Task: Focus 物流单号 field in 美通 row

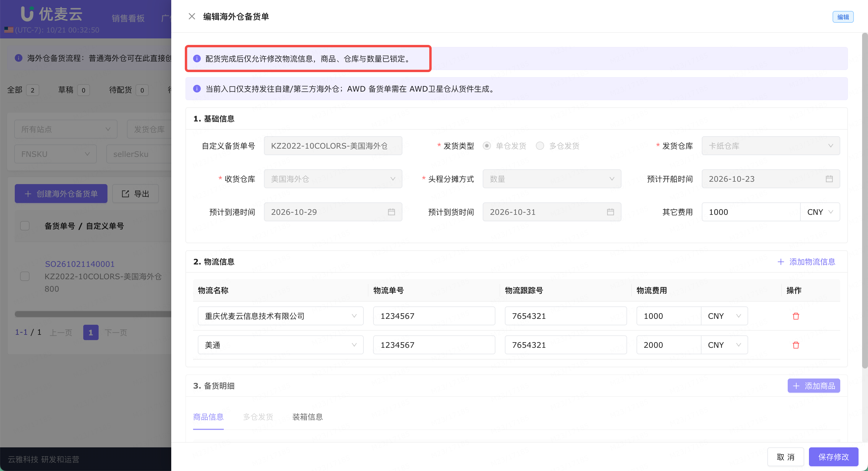Action: coord(434,345)
